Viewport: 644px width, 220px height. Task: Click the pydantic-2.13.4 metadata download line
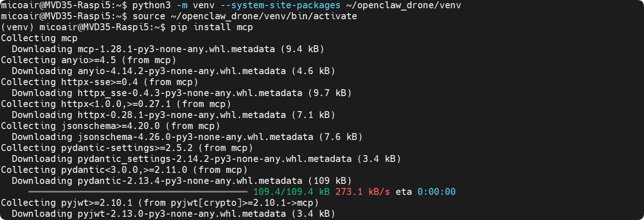click(181, 181)
